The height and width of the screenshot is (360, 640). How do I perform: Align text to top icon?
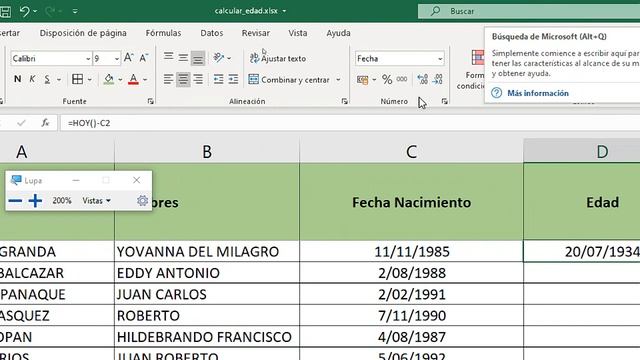tap(168, 58)
